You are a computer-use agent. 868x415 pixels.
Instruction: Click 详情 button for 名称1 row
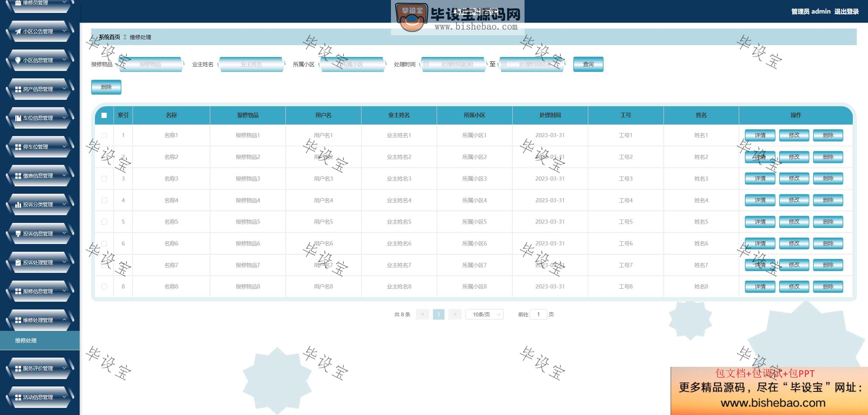coord(760,135)
